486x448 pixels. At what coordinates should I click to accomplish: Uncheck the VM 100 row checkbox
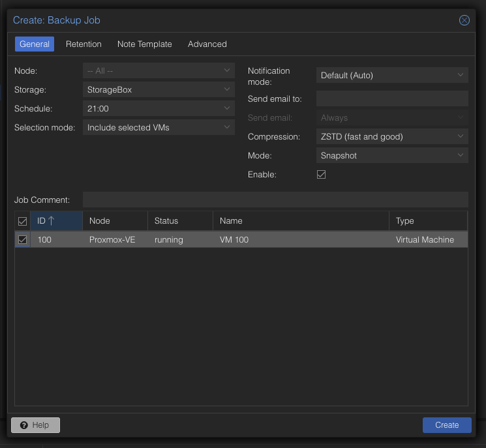(22, 239)
